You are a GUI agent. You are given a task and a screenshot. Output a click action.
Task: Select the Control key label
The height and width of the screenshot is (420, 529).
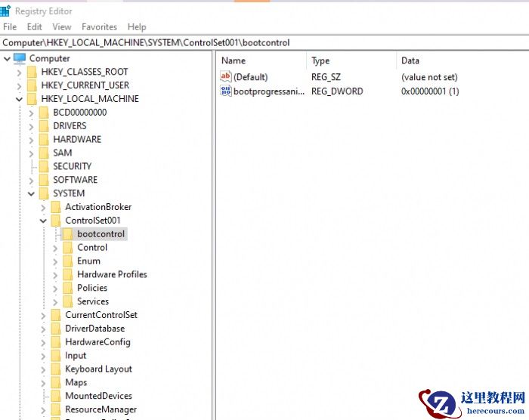(x=92, y=247)
